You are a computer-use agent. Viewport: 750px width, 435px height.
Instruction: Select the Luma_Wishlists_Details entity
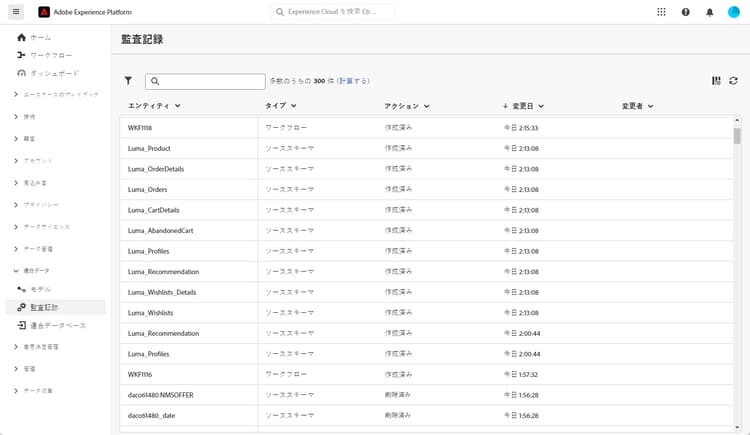[x=162, y=292]
